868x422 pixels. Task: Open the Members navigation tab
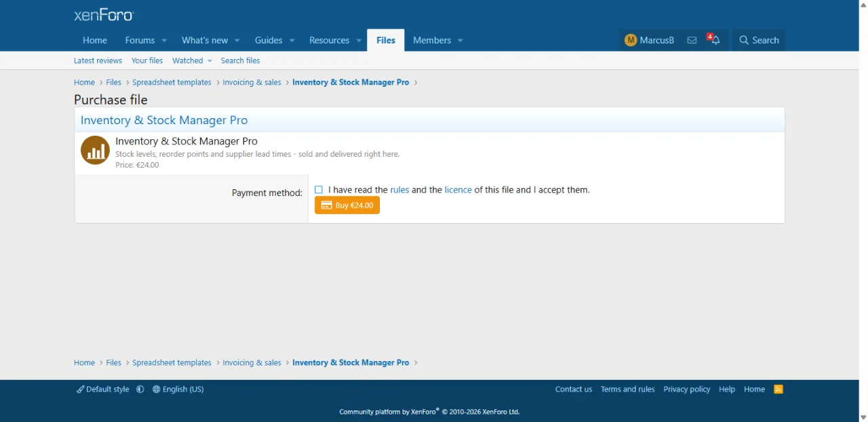[432, 40]
